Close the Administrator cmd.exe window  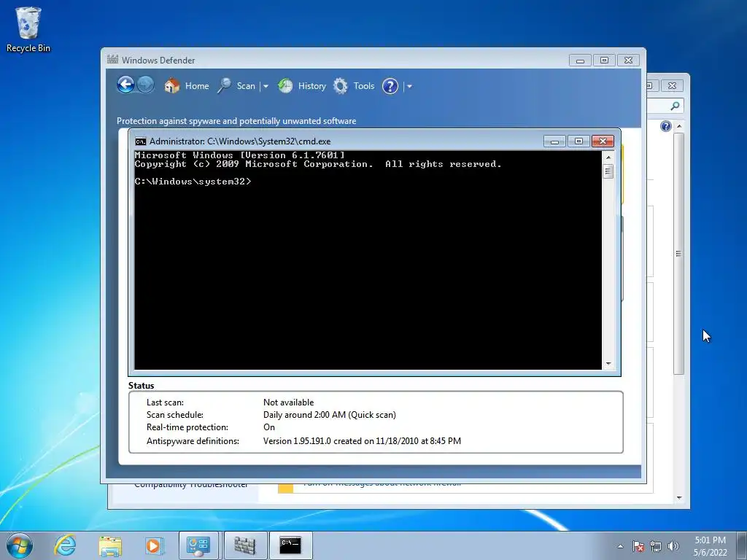(603, 141)
